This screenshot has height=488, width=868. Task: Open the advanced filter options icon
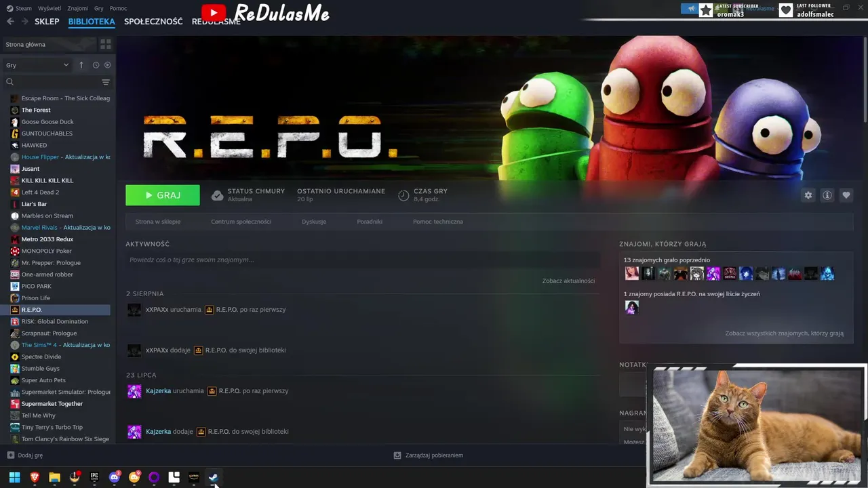tap(106, 82)
